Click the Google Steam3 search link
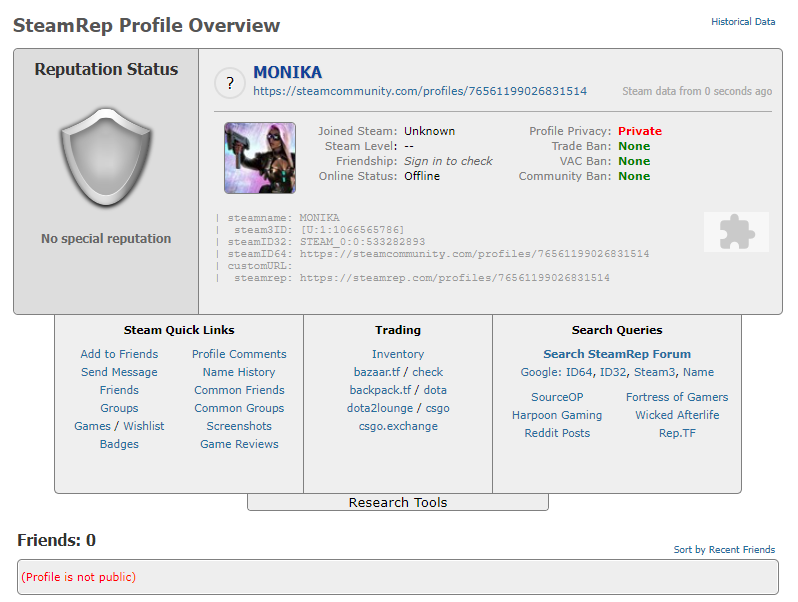 654,372
